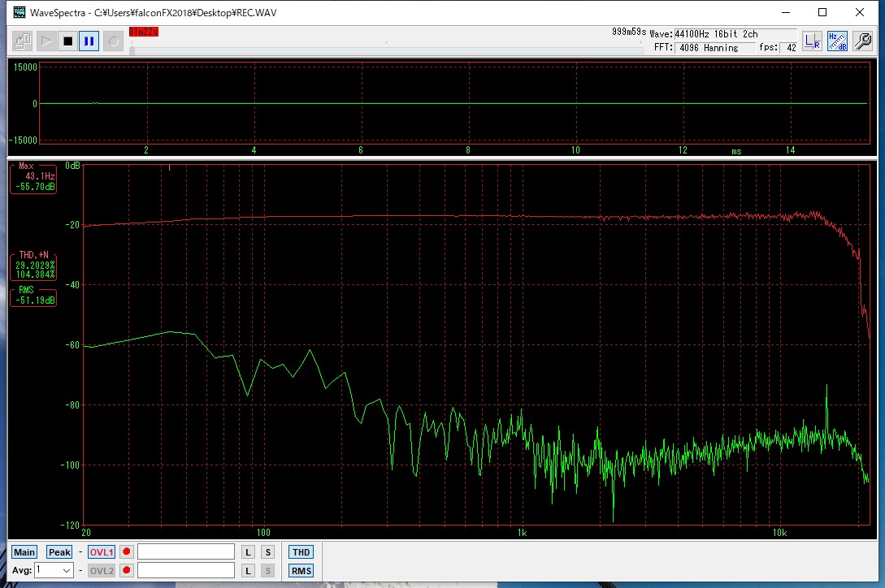The height and width of the screenshot is (588, 885).
Task: Stop playback with the black square button
Action: [x=68, y=41]
